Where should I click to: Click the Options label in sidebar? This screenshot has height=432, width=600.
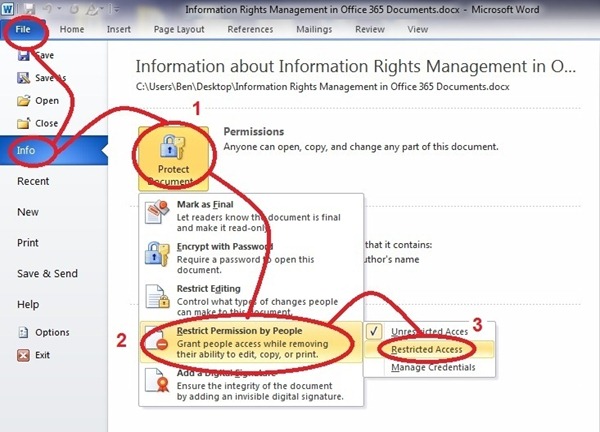coord(52,332)
